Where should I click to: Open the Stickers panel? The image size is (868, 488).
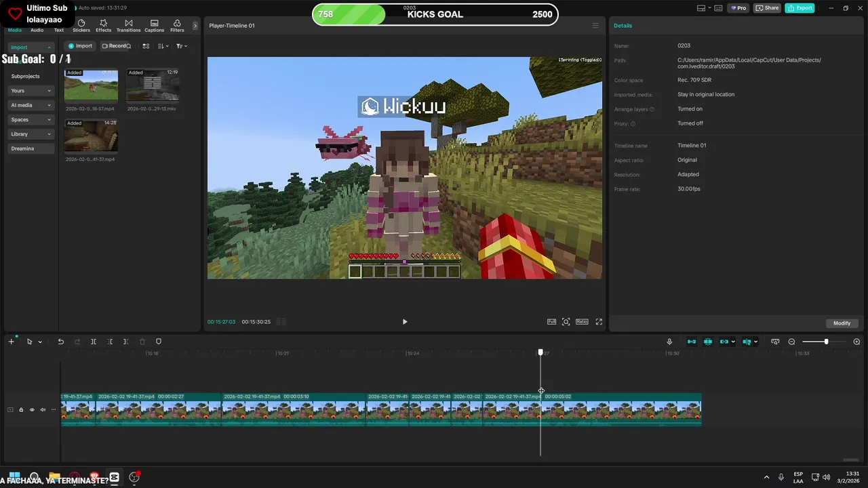(x=81, y=26)
